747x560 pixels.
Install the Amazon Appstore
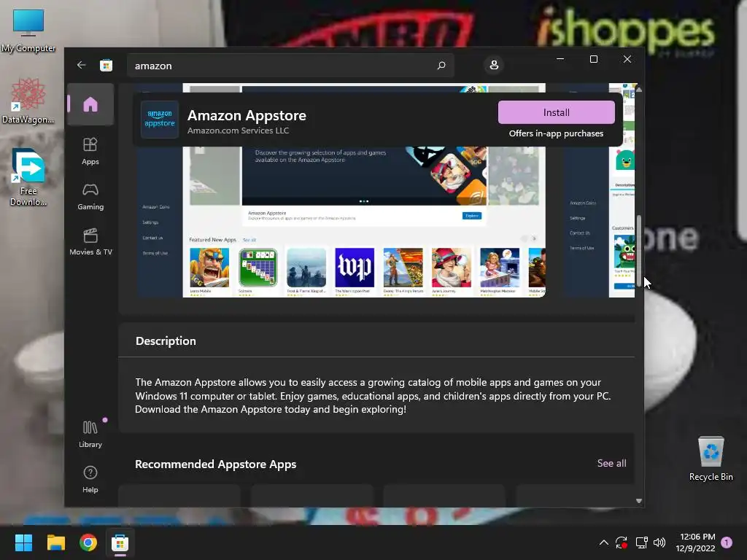557,112
